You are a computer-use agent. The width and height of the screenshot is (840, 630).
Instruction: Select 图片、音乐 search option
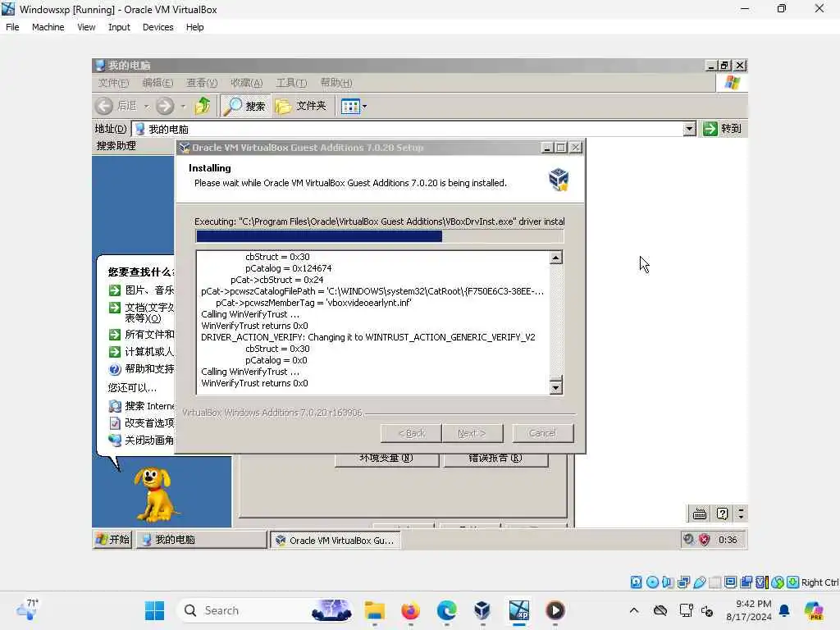pos(142,290)
